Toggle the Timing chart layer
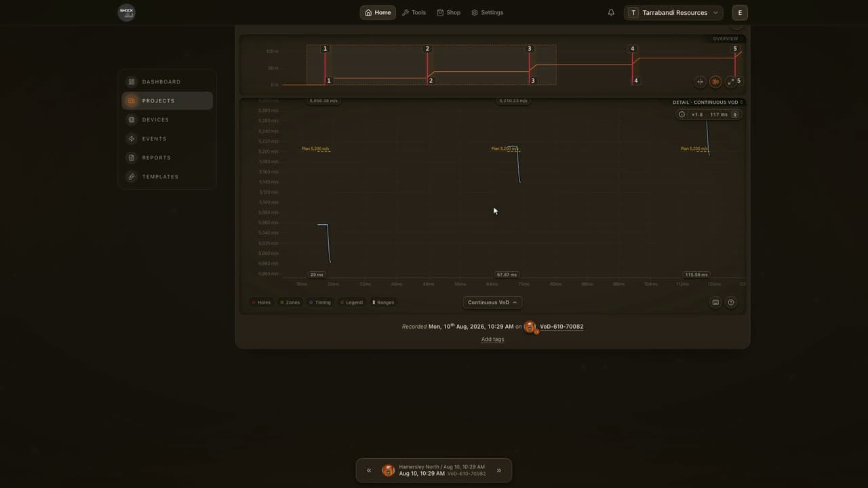This screenshot has height=488, width=868. coord(320,302)
